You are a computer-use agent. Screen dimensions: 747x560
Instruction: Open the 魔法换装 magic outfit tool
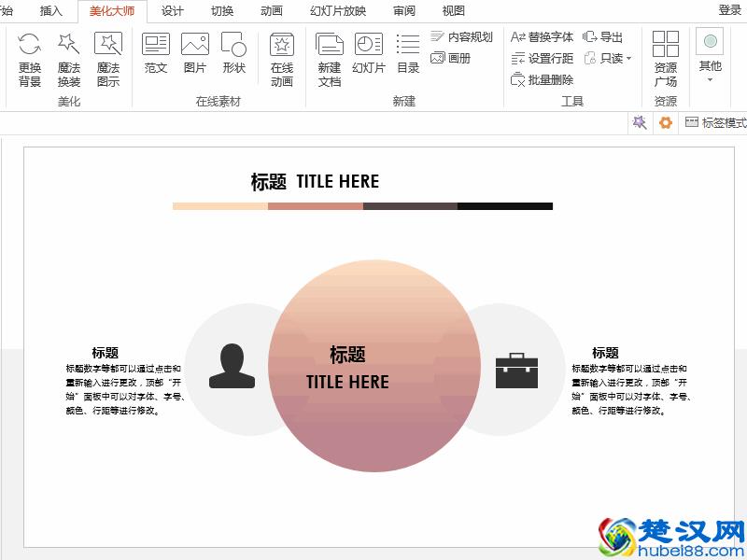click(67, 58)
